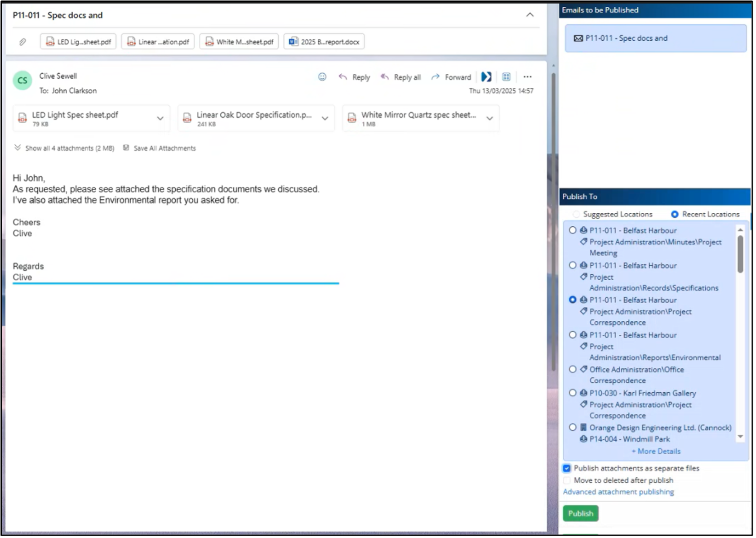Viewport: 756px width, 538px height.
Task: Click the blue publish add-in icon
Action: click(x=486, y=77)
